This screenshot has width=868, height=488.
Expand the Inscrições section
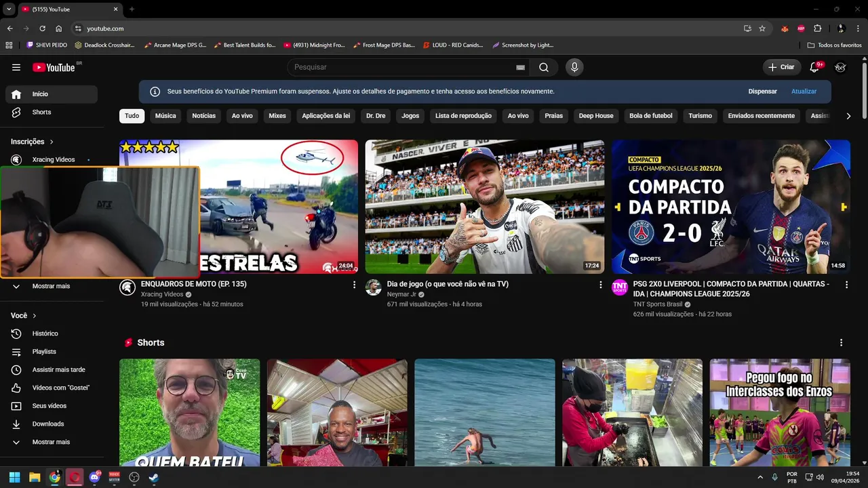[x=32, y=142]
